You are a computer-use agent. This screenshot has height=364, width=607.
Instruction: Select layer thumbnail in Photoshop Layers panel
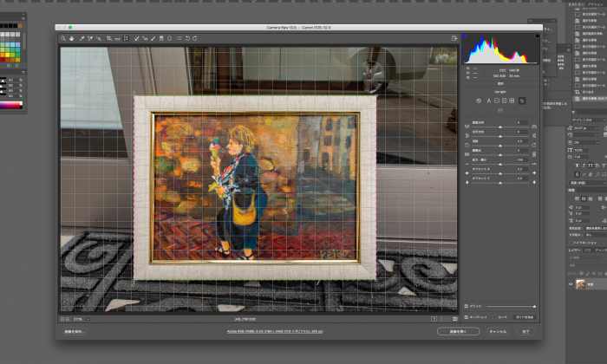580,284
